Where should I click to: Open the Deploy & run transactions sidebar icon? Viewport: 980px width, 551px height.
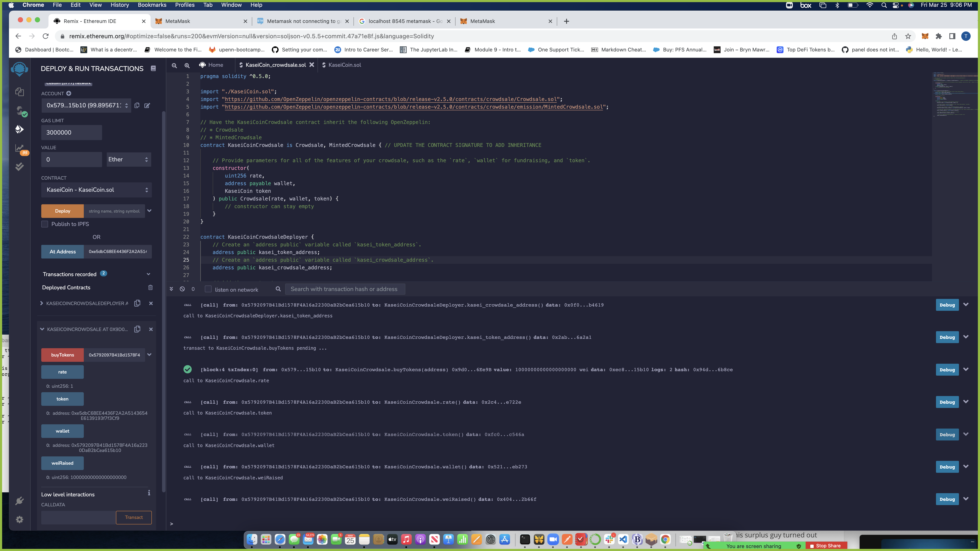coord(19,129)
